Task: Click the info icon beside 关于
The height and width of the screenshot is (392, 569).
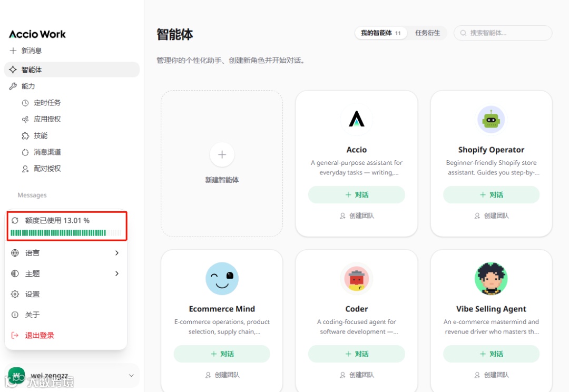Action: 15,315
